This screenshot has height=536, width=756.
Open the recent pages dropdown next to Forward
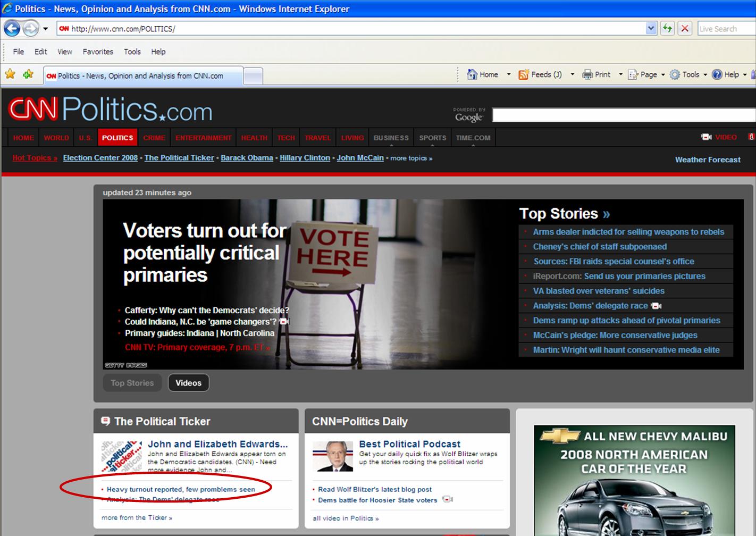tap(46, 29)
